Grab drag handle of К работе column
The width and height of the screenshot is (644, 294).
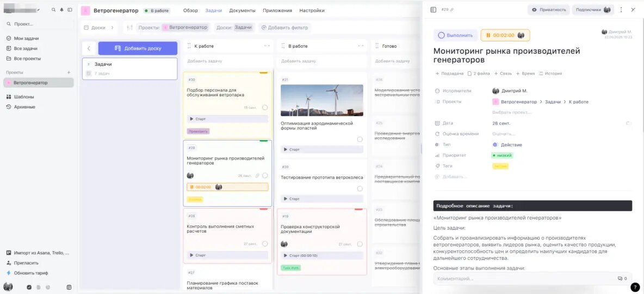pyautogui.click(x=189, y=46)
